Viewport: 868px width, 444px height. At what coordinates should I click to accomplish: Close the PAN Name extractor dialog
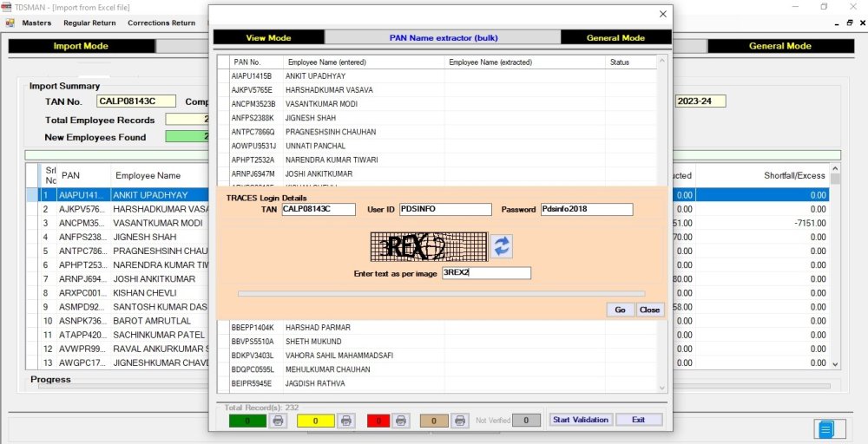(x=662, y=15)
